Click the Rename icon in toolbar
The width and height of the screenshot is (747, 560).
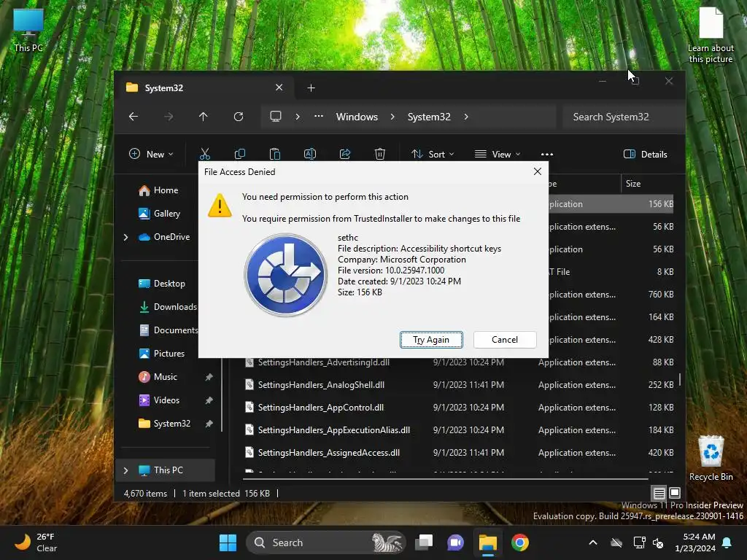[x=309, y=154]
